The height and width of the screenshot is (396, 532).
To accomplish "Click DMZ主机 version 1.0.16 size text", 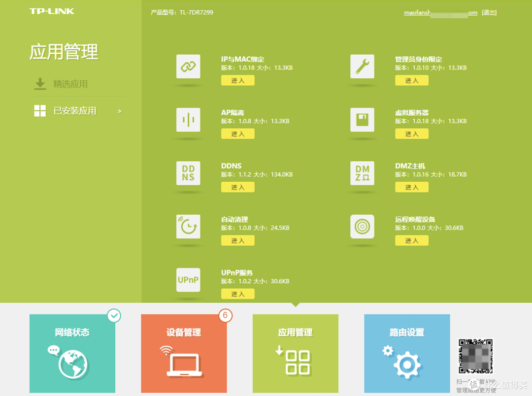I will tap(431, 174).
